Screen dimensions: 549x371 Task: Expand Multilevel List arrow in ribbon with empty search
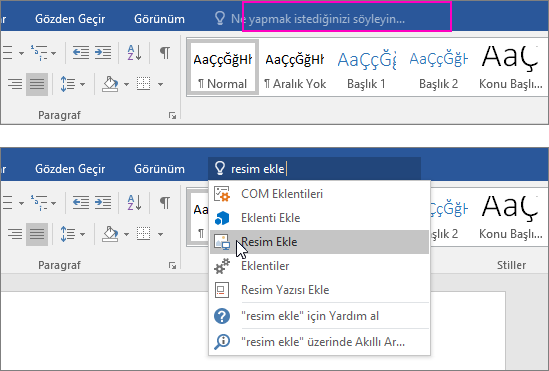click(54, 53)
